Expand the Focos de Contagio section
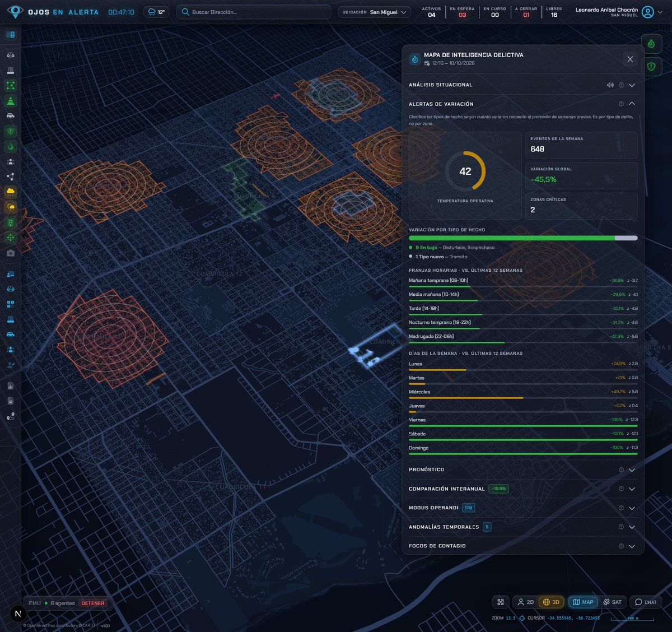The height and width of the screenshot is (632, 672). 632,546
